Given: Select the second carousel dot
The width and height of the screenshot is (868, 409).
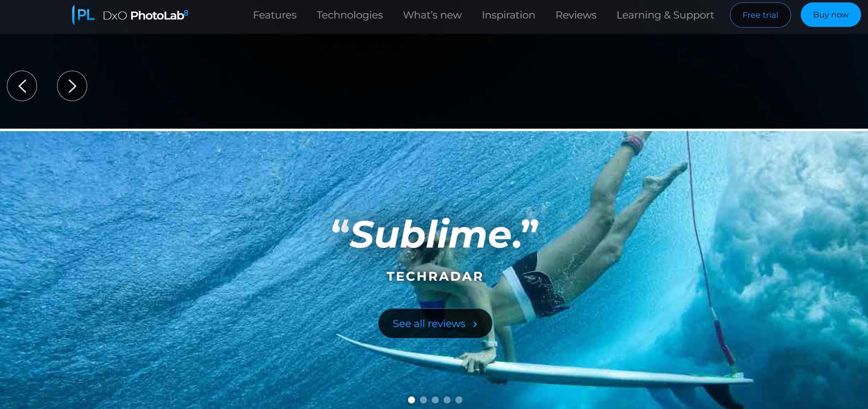Looking at the screenshot, I should pos(423,400).
